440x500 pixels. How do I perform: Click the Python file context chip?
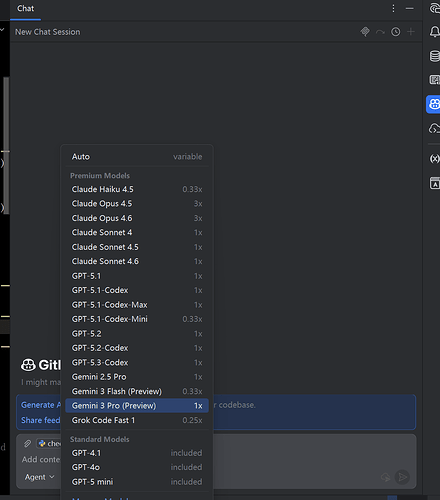tap(49, 443)
